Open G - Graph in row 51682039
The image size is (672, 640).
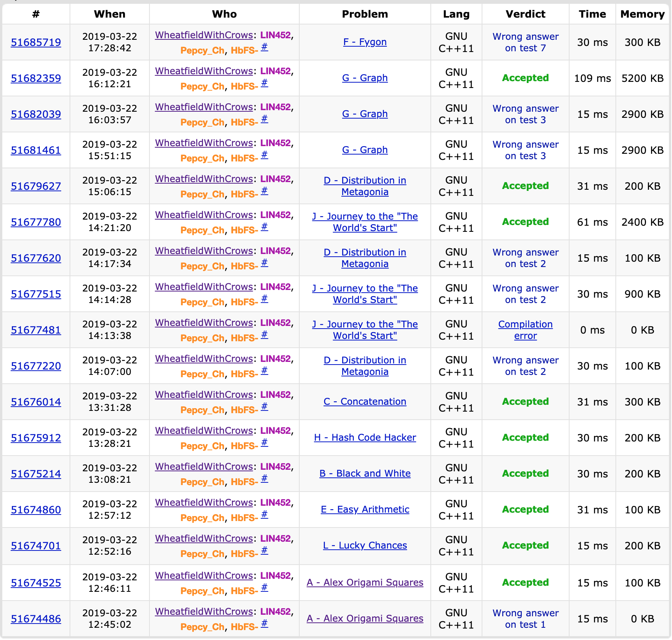[365, 114]
